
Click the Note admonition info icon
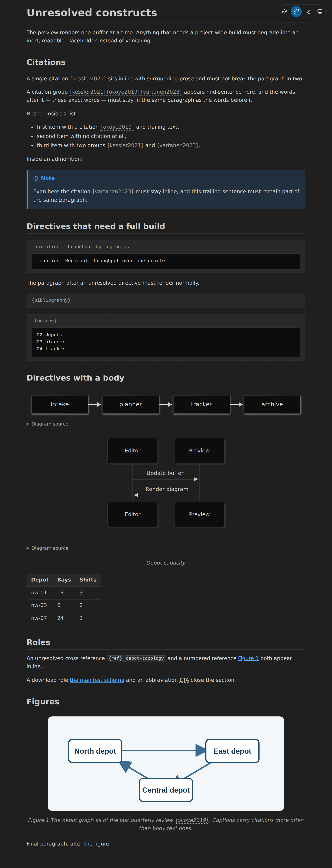coord(36,178)
